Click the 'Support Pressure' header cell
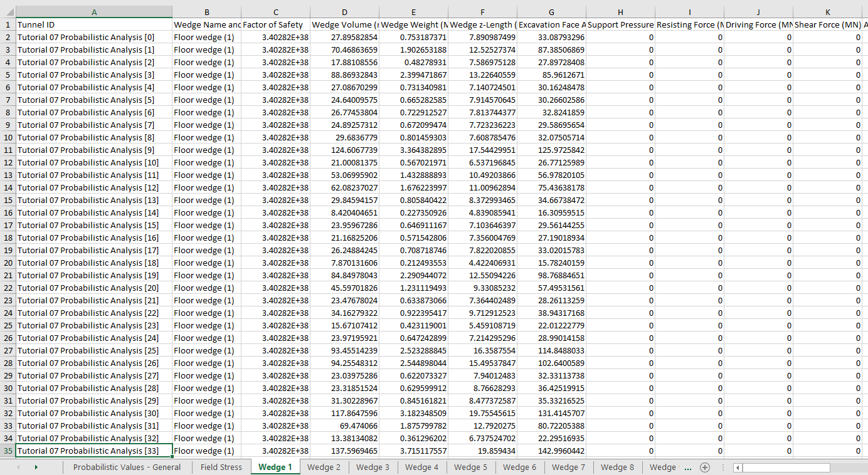The image size is (868, 475). click(x=621, y=24)
